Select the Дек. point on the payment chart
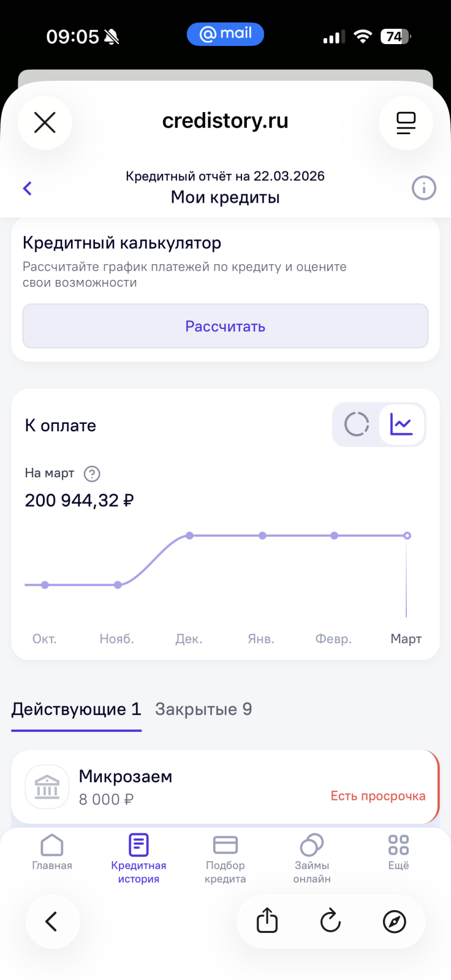The width and height of the screenshot is (451, 980). click(x=190, y=535)
